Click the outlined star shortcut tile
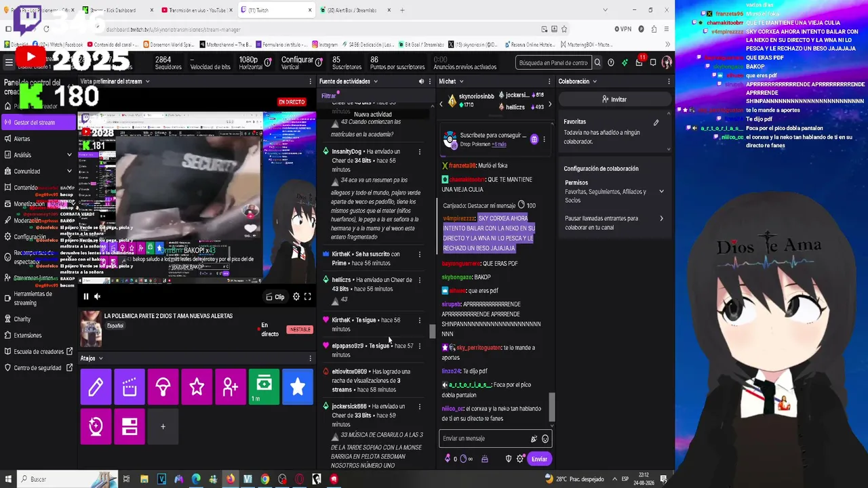This screenshot has width=868, height=488. coord(197,386)
